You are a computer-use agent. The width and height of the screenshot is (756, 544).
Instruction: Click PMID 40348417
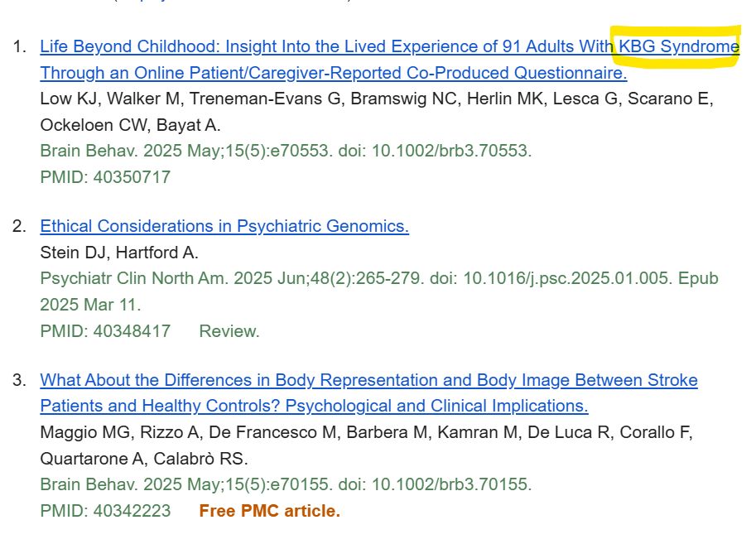tap(105, 331)
